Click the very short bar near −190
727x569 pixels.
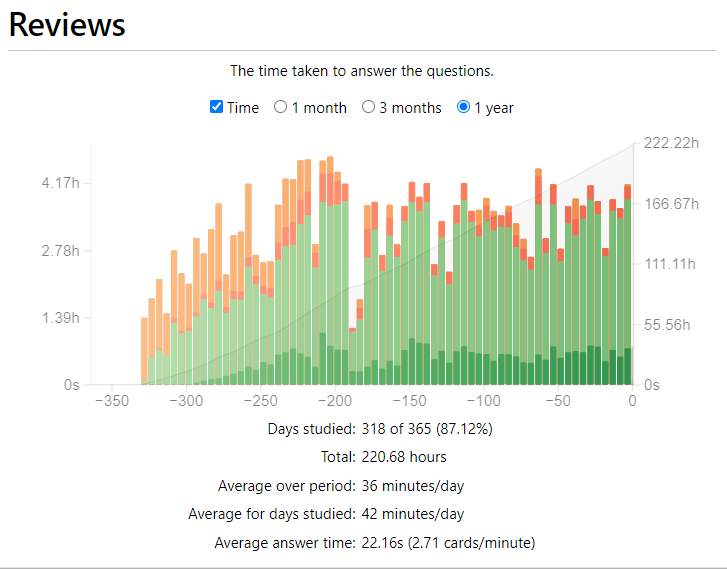pyautogui.click(x=352, y=357)
